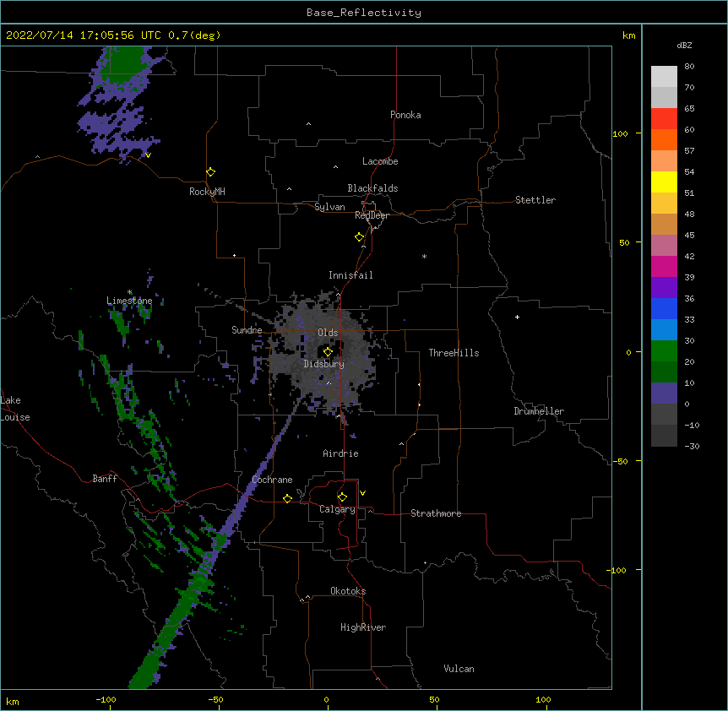Pick the light blue 30-33 dBZ swatch

pyautogui.click(x=664, y=330)
